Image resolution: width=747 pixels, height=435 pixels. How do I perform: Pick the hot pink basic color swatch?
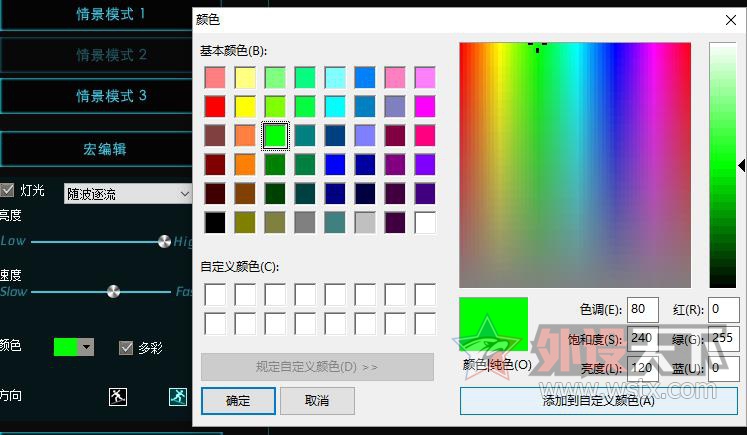point(424,136)
